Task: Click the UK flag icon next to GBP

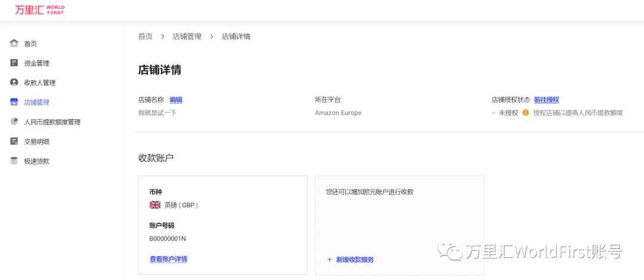Action: click(x=155, y=205)
